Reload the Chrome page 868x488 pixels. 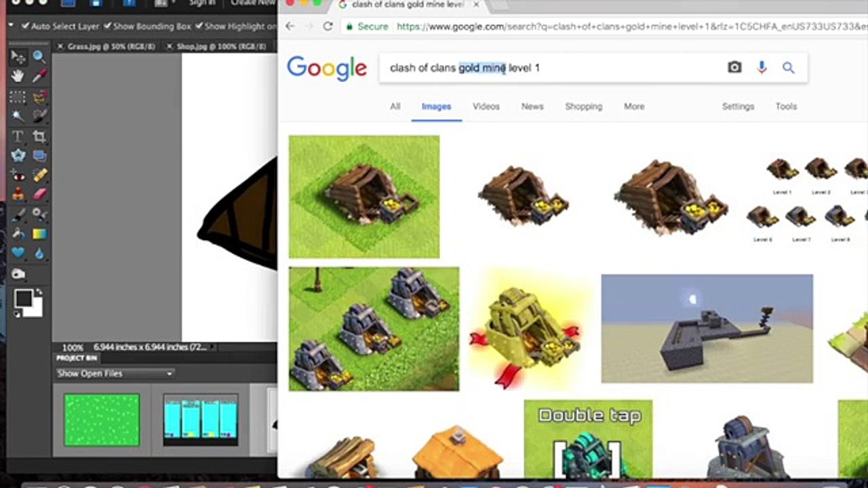(328, 26)
